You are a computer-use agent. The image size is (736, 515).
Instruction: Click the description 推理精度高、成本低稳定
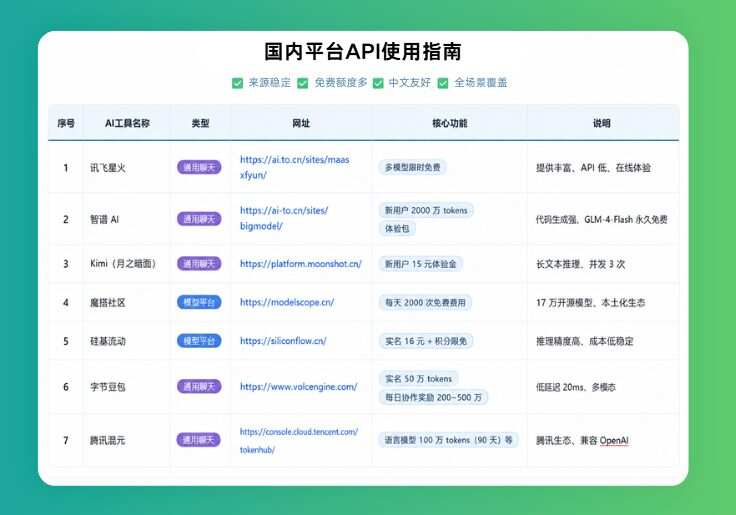(585, 341)
